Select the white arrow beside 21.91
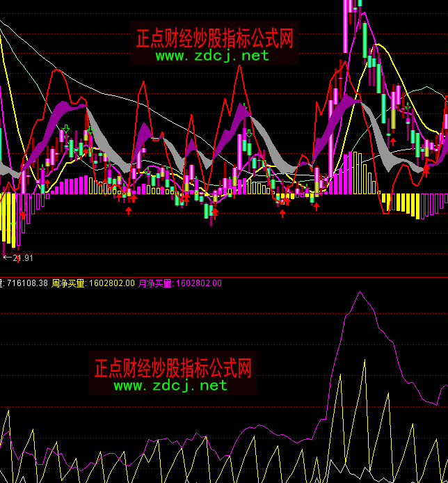Viewport: 448px width, 483px height. pyautogui.click(x=8, y=258)
